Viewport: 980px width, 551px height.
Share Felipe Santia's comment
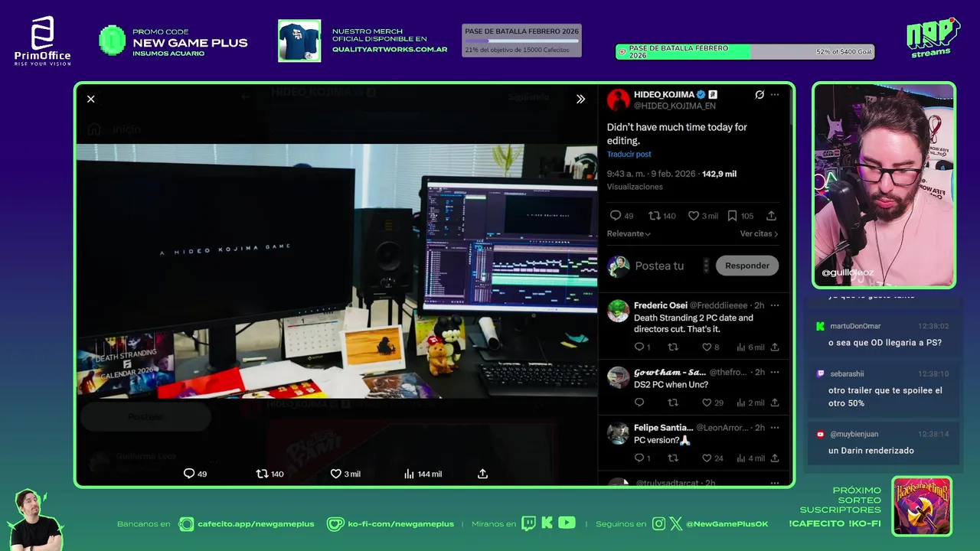point(775,458)
